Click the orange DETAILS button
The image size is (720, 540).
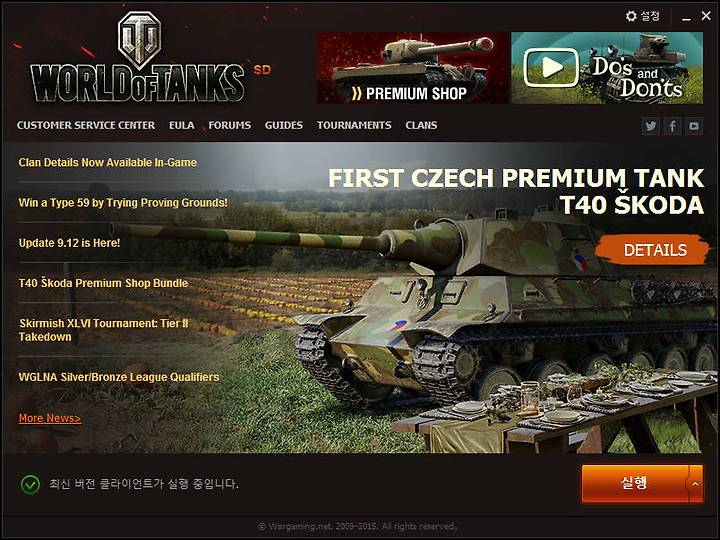click(653, 250)
